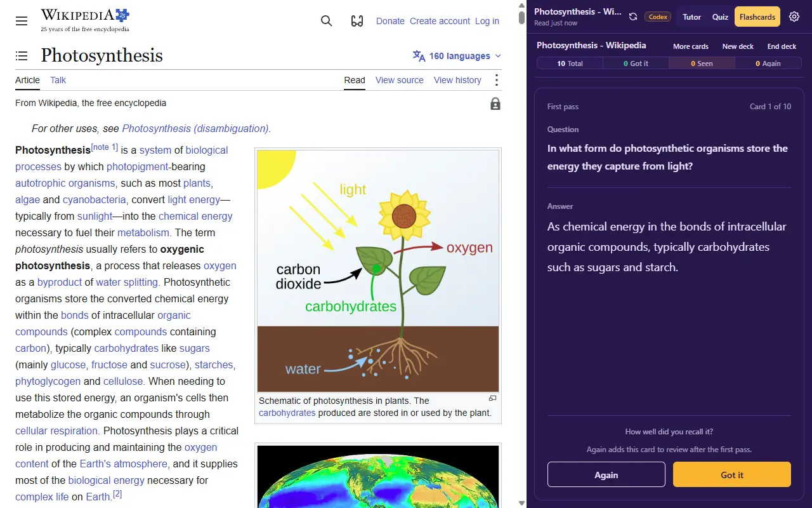Select the 0 Seen filter

(702, 63)
